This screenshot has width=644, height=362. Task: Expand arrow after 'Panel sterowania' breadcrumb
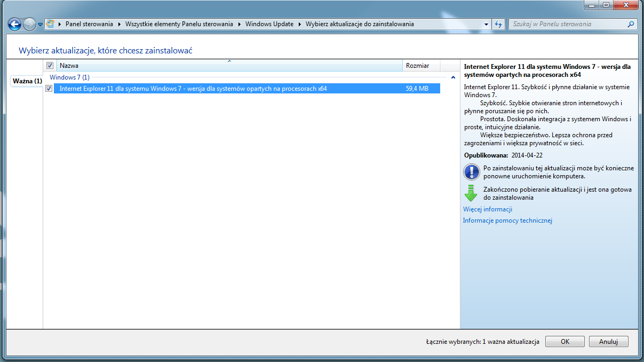click(119, 24)
